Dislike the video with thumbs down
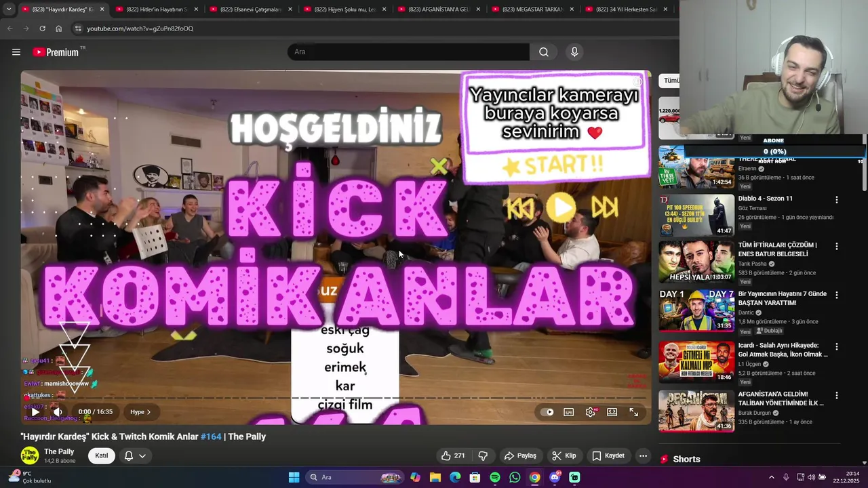Image resolution: width=868 pixels, height=488 pixels. [483, 455]
